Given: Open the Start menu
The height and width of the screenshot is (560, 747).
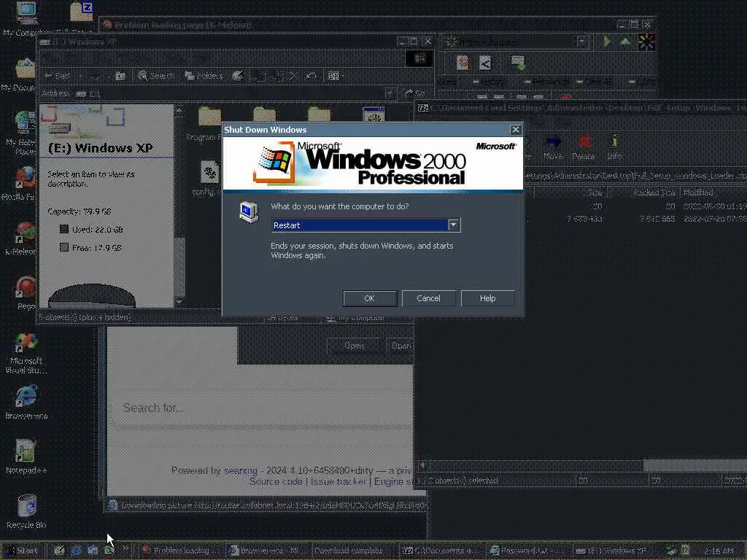Looking at the screenshot, I should tap(23, 551).
